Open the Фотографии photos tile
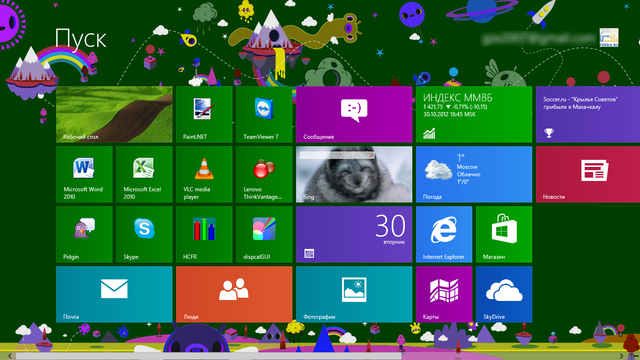The image size is (640, 360). click(x=354, y=294)
